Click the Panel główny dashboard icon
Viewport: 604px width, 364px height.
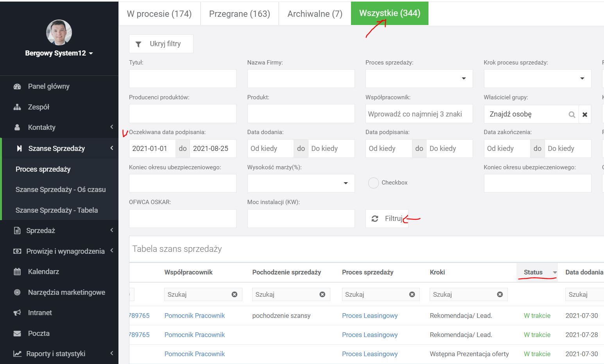coord(17,86)
